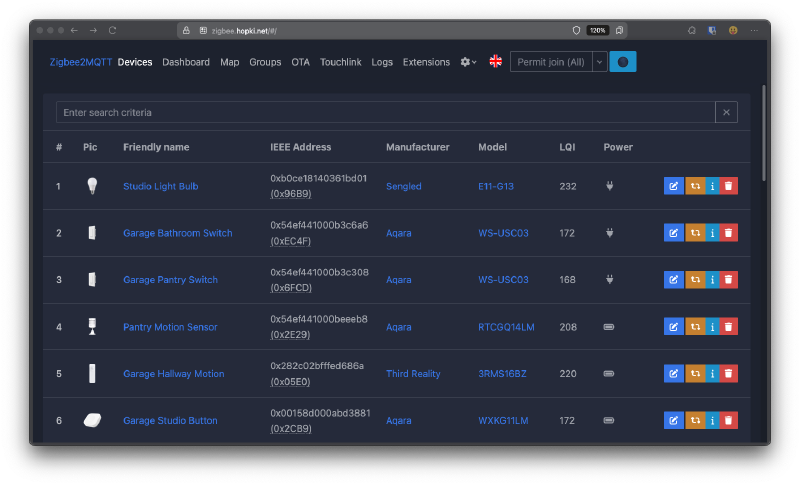
Task: Open the Garage Bathroom Switch device link
Action: click(x=177, y=233)
